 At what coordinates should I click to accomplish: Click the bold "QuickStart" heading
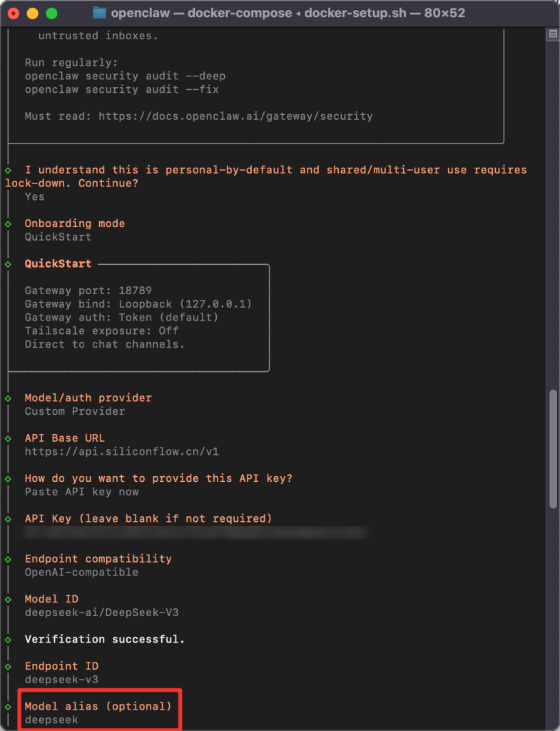pos(57,263)
